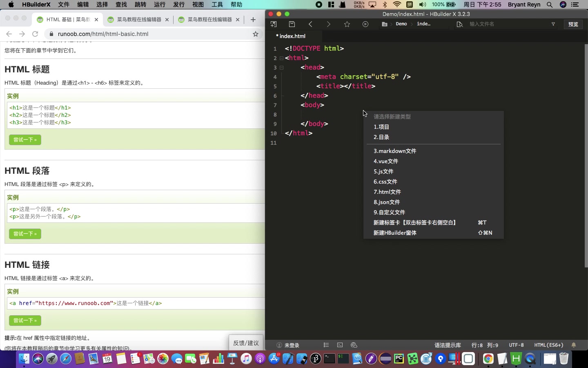Click 尝试一下 under the HTML 标题 example

pos(25,140)
